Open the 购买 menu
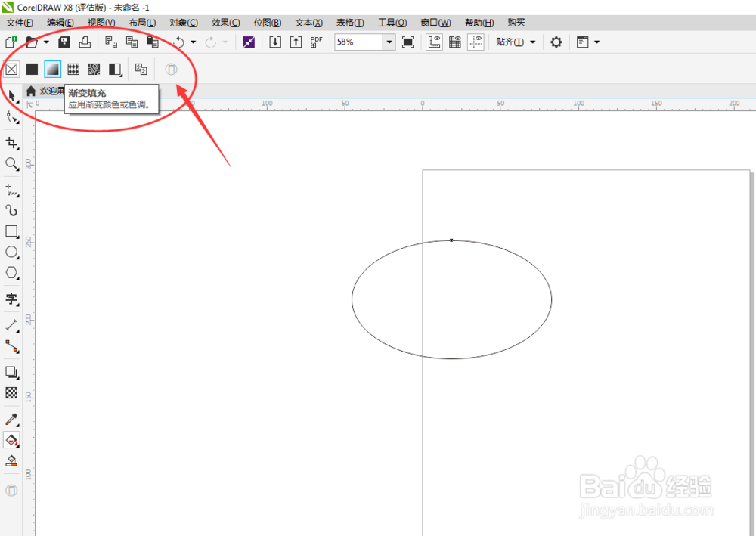Screen dimensions: 756x536 tap(516, 23)
